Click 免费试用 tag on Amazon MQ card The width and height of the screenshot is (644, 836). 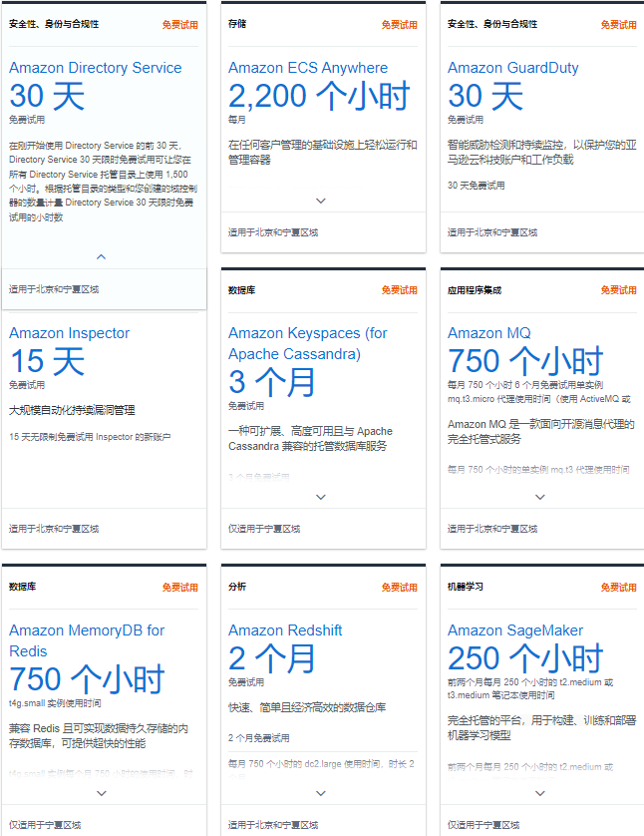point(619,290)
